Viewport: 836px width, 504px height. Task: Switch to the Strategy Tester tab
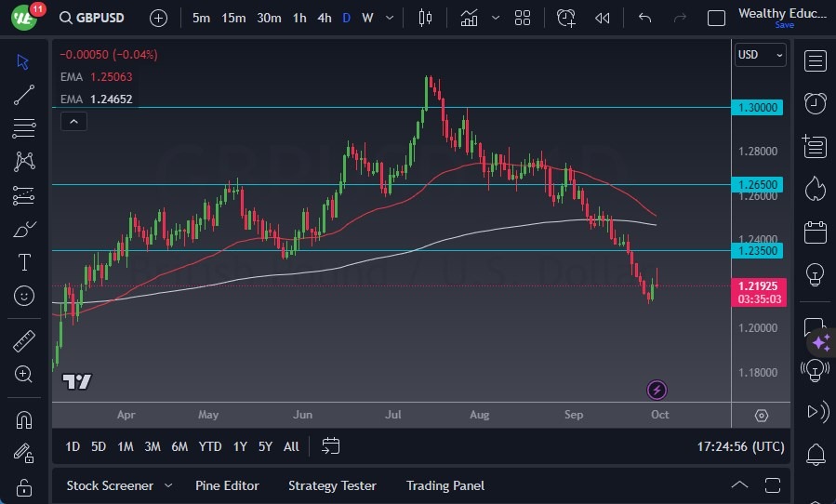[x=332, y=485]
